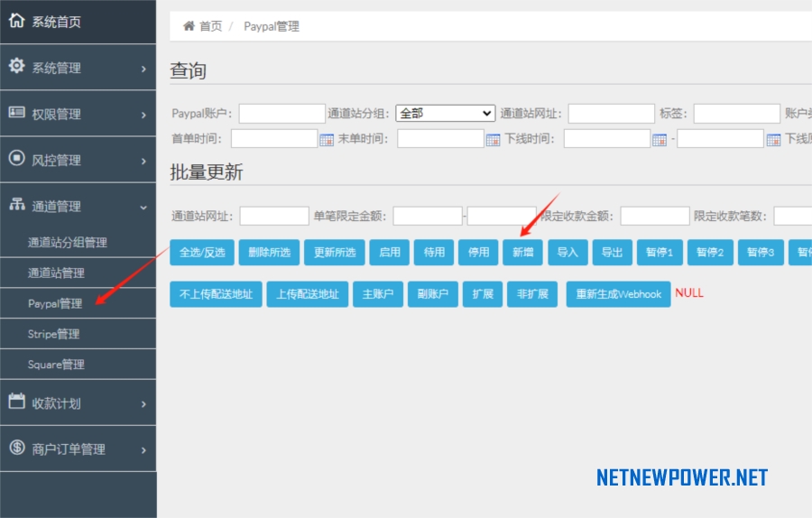
Task: Focus the 下线时间 start date input
Action: pos(607,138)
